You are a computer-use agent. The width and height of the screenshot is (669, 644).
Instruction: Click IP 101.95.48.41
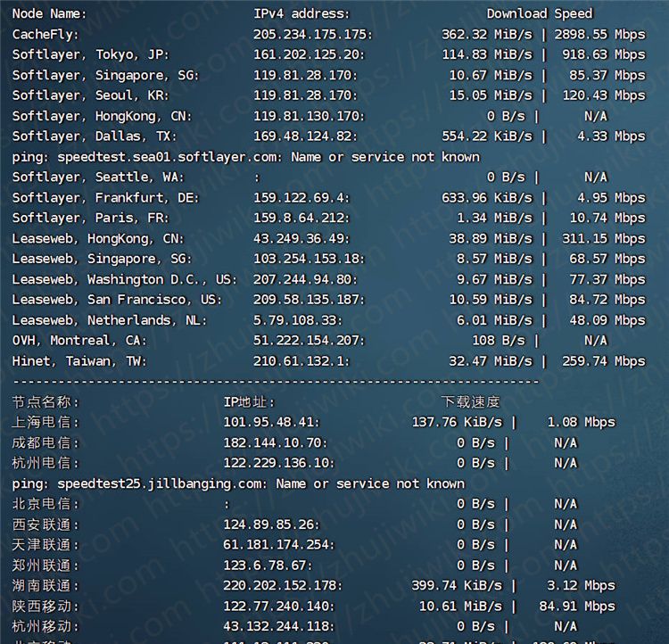(272, 422)
